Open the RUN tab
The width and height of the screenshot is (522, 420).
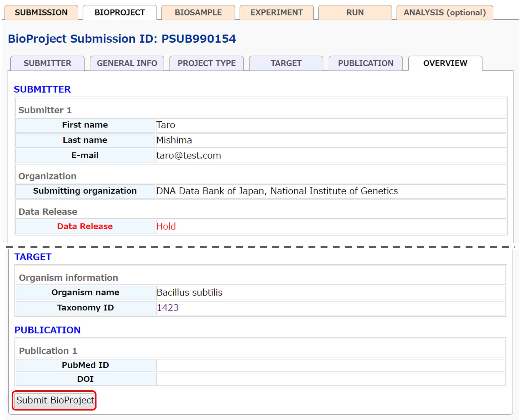click(355, 13)
